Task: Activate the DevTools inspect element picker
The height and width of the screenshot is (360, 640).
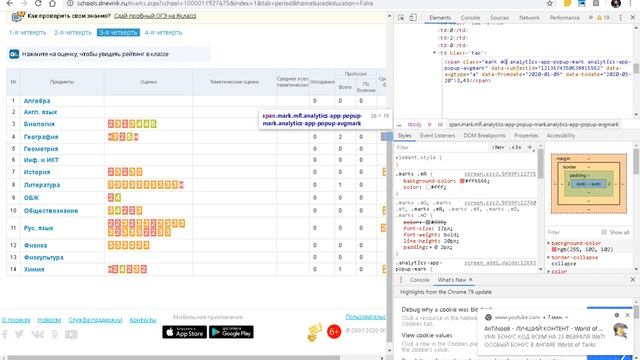Action: point(401,18)
